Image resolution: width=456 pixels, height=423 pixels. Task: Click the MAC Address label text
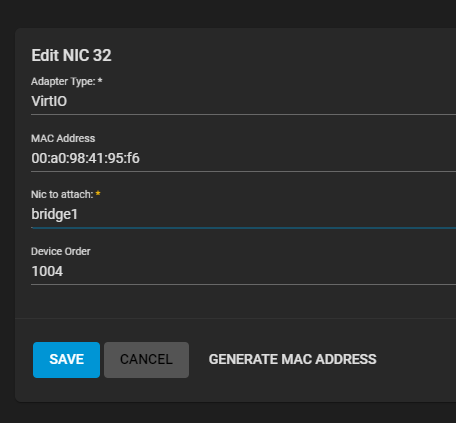[x=63, y=138]
